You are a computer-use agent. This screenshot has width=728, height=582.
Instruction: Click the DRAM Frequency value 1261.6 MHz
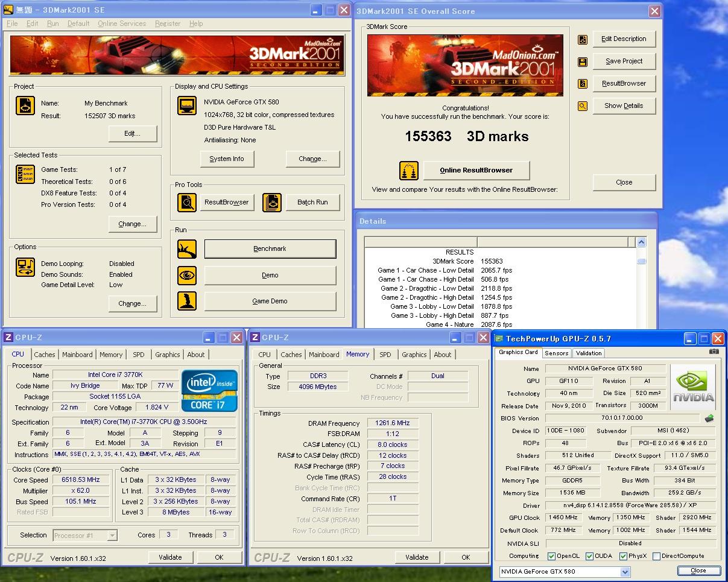(393, 423)
